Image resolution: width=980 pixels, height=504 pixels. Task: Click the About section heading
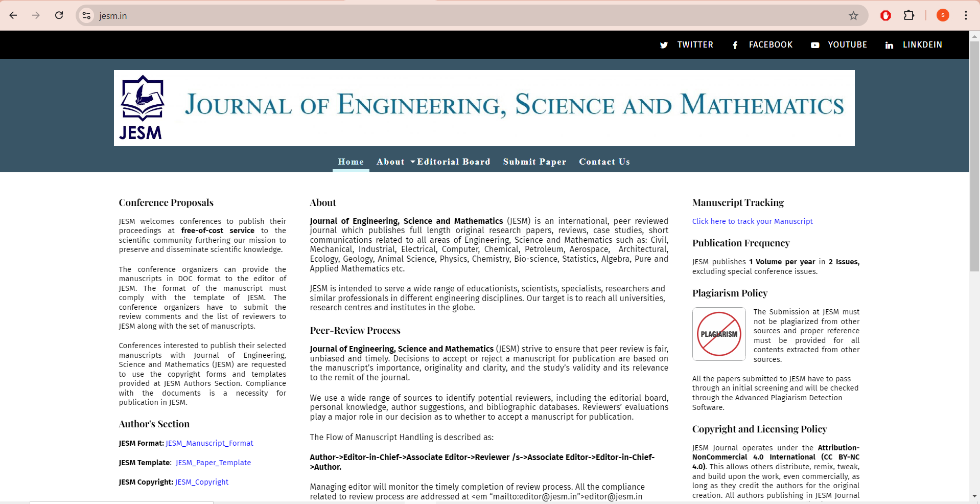[x=323, y=202]
